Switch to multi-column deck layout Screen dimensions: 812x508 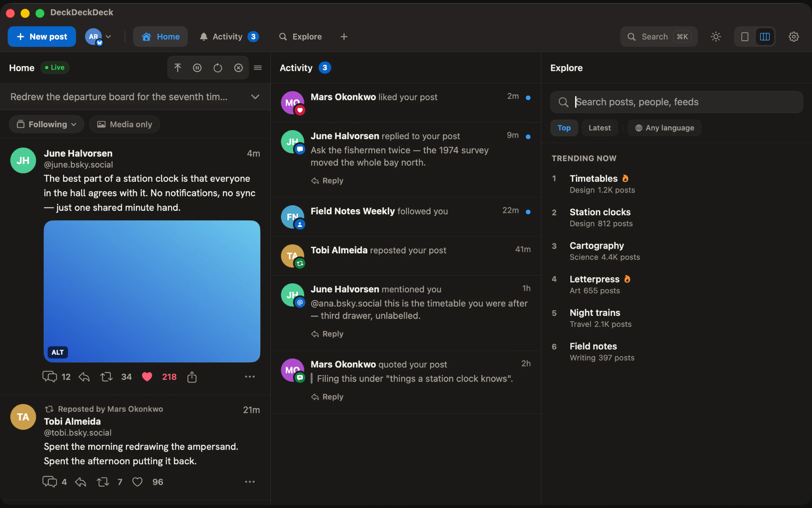pos(765,37)
